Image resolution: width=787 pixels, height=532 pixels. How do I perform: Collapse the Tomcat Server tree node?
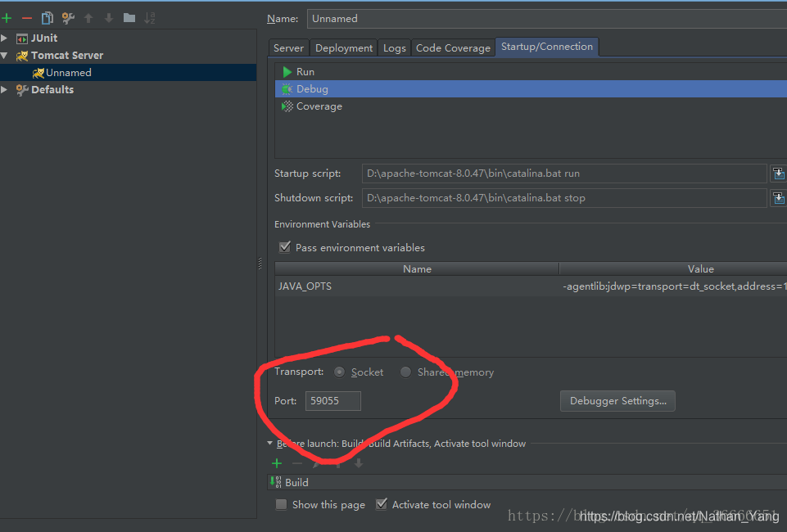pos(5,56)
